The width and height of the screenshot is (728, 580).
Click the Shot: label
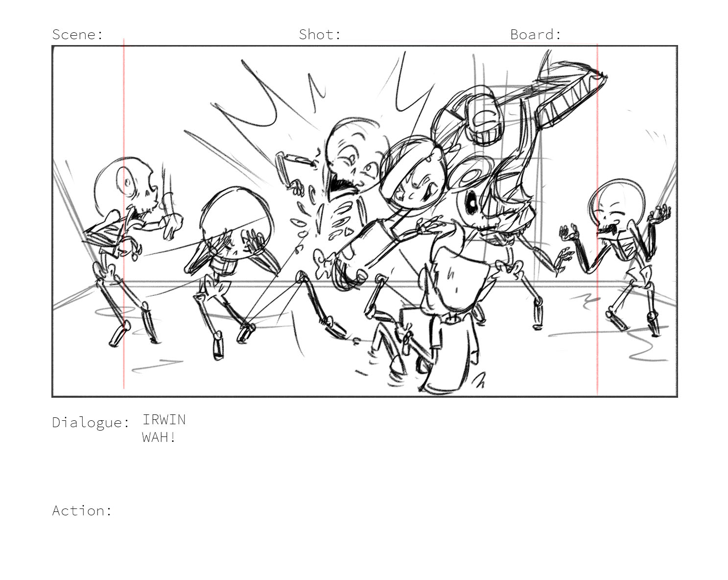320,34
